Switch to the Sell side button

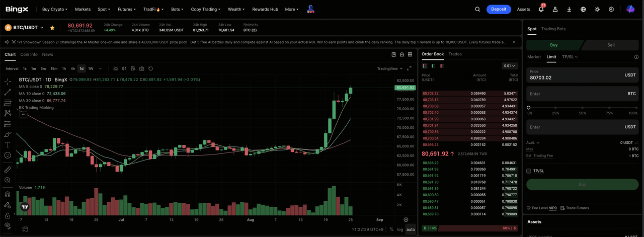click(x=611, y=45)
